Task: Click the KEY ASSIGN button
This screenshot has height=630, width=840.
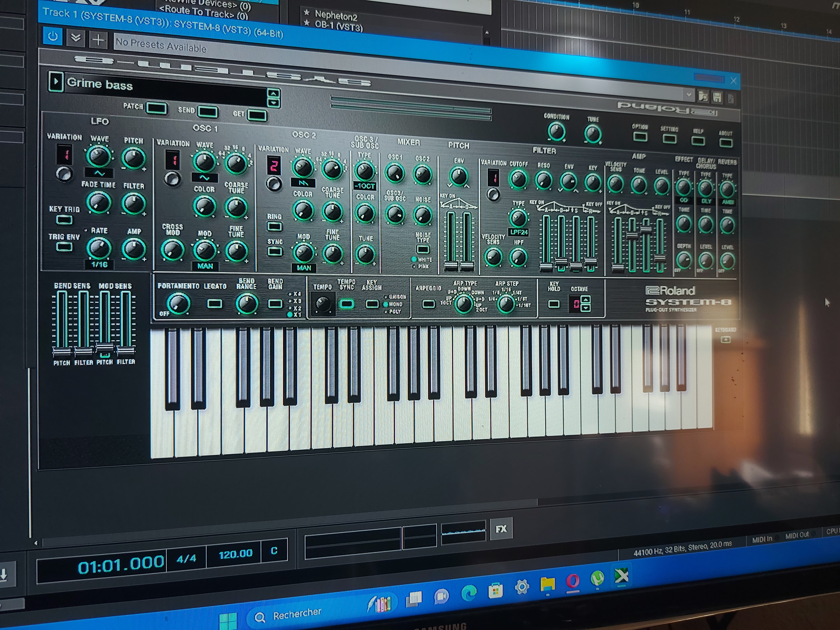Action: (x=372, y=304)
